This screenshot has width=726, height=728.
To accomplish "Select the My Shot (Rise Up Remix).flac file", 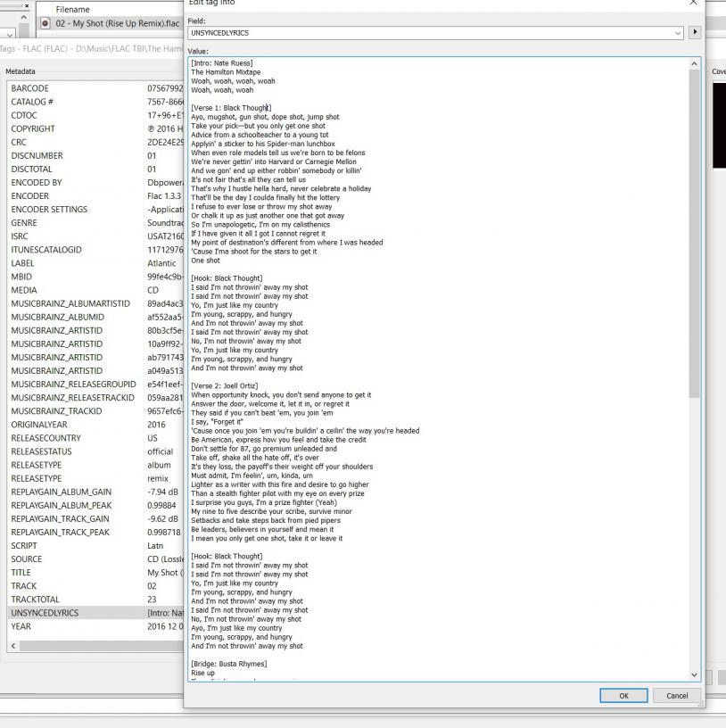I will (117, 23).
